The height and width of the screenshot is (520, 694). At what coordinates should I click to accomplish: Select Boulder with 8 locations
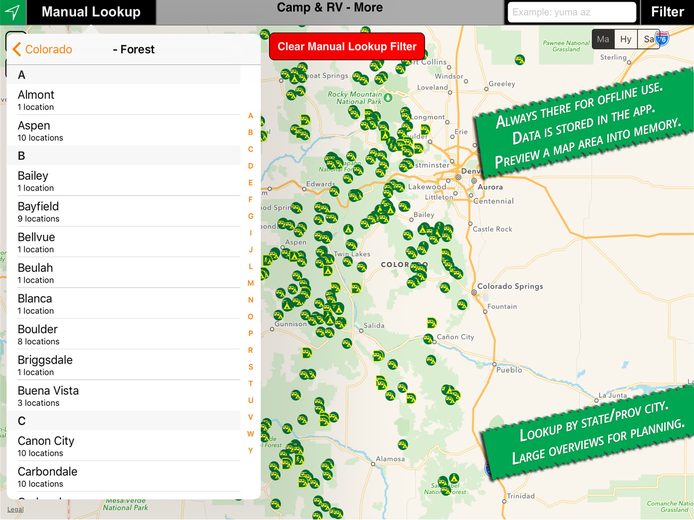[124, 335]
